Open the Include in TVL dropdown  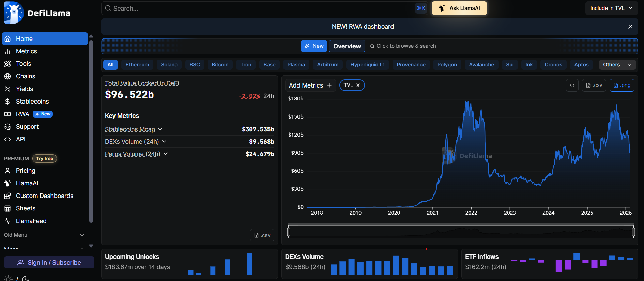coord(611,8)
